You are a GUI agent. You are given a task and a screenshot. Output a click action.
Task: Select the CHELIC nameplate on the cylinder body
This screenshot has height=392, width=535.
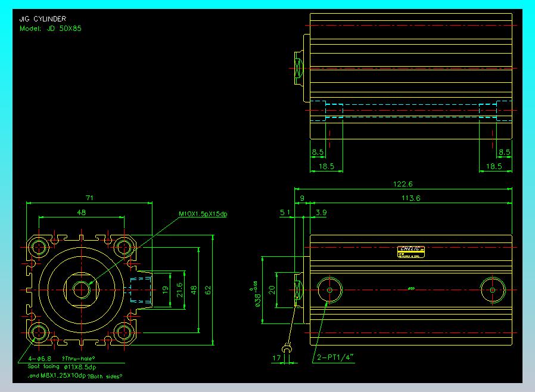point(411,252)
